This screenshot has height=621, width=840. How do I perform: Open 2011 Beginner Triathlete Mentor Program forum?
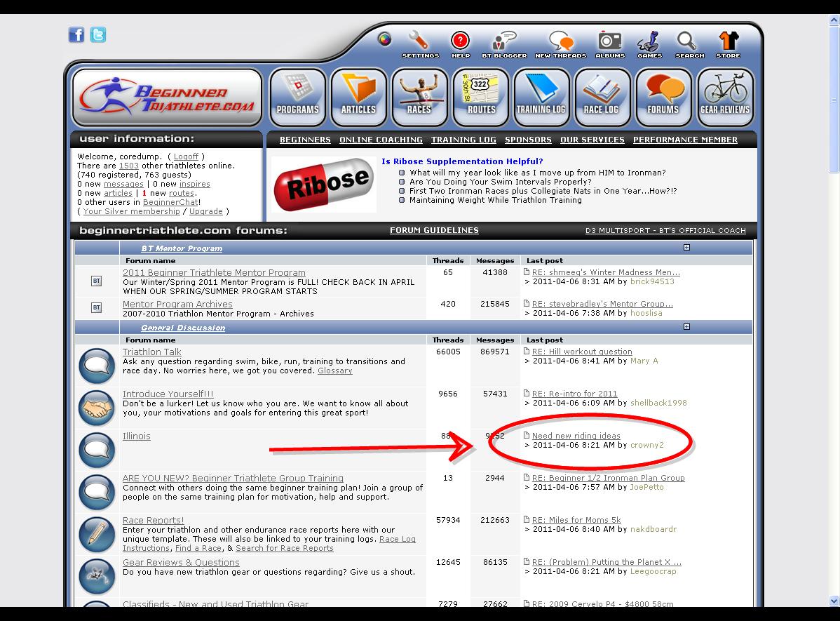click(x=214, y=272)
